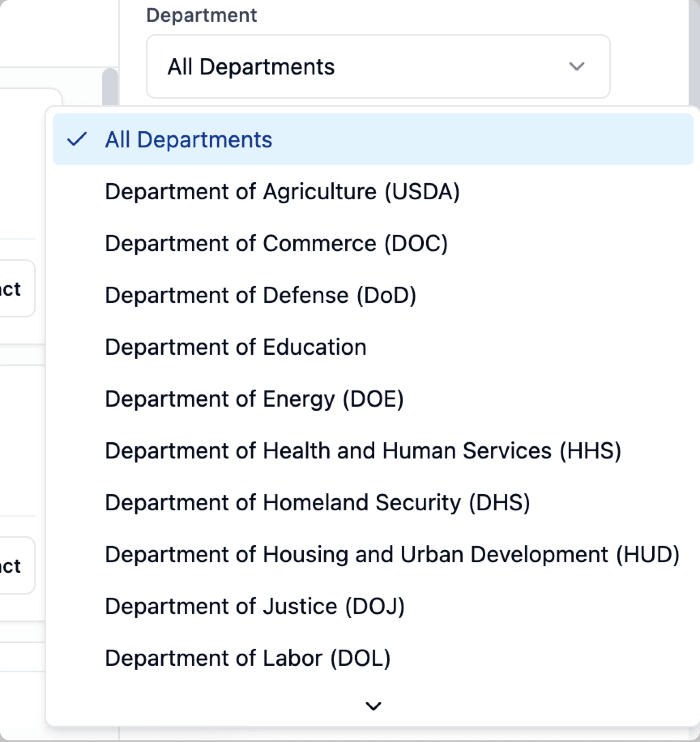Screen dimensions: 700x742
Task: Choose Department of Energy (DOE)
Action: [254, 399]
